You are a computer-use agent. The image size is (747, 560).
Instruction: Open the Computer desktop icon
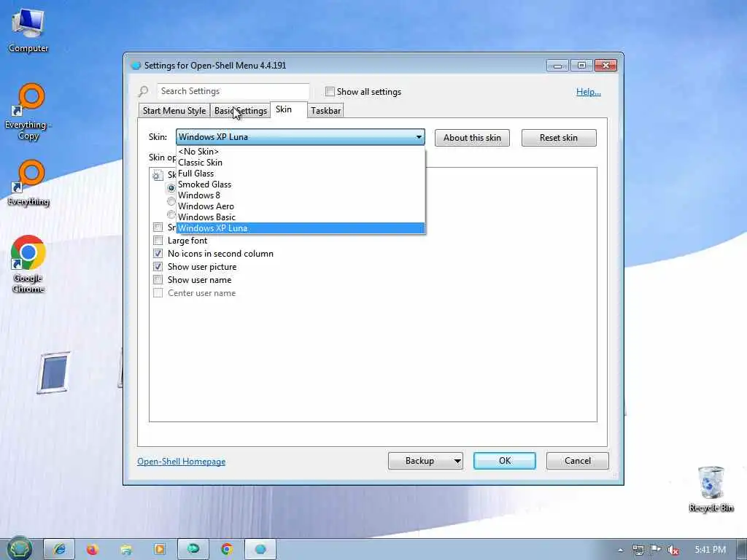click(x=28, y=29)
